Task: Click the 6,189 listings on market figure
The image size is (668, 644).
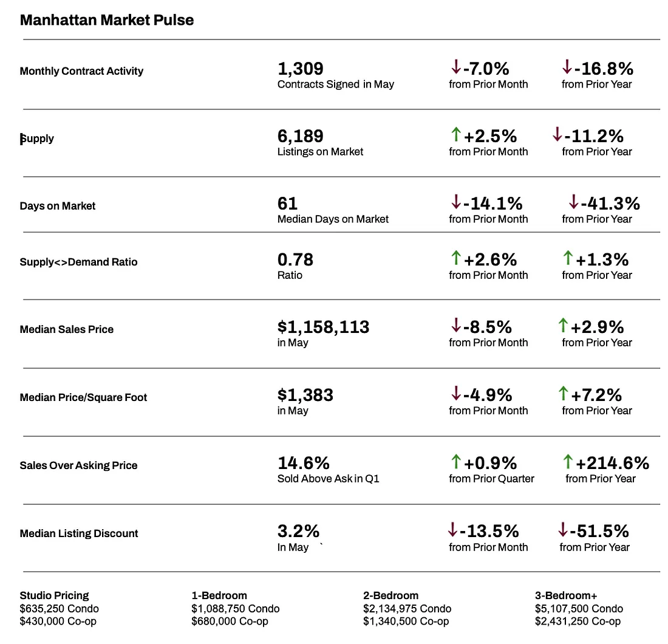Action: (301, 136)
